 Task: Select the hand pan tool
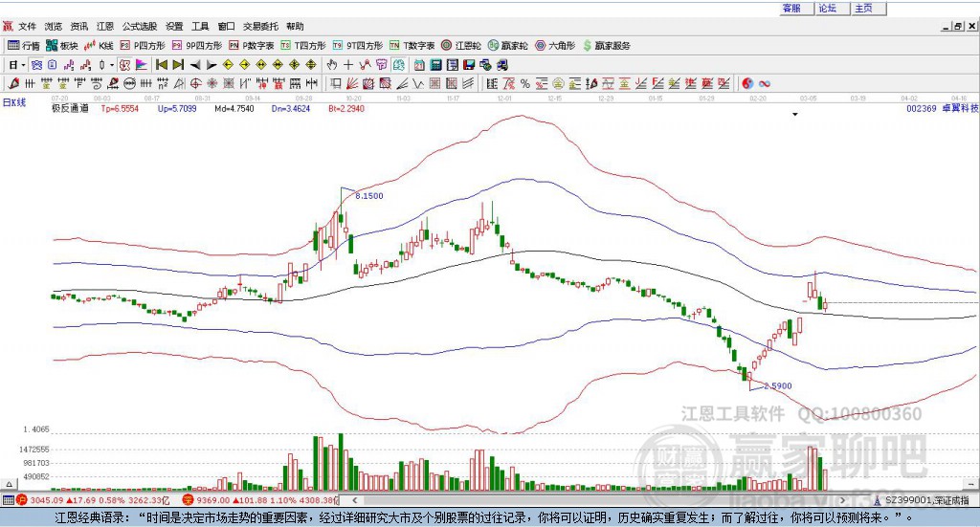pyautogui.click(x=332, y=65)
